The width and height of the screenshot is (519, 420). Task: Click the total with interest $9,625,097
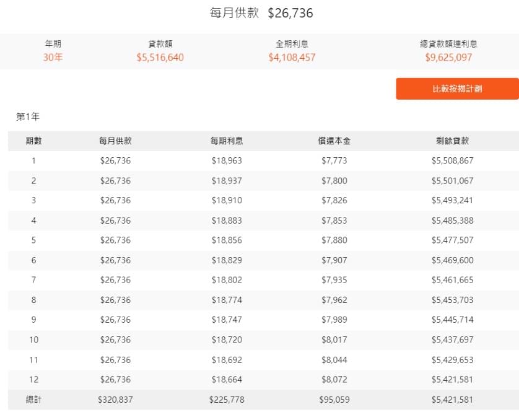448,57
